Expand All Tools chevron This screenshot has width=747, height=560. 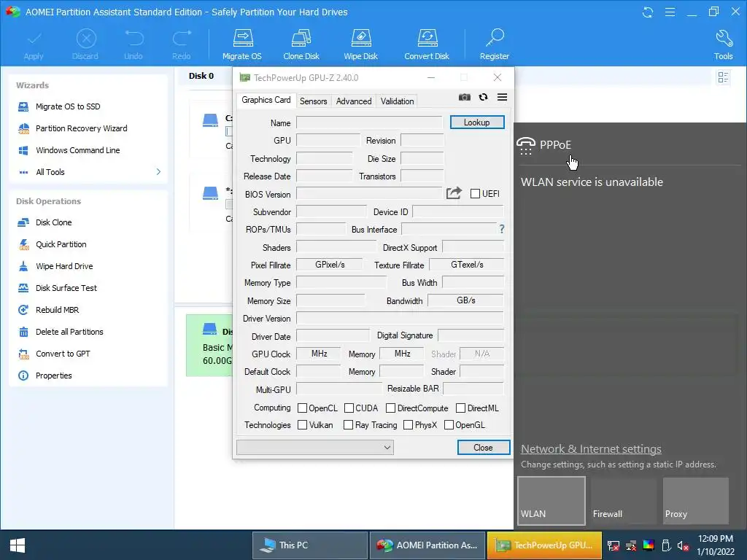click(x=158, y=171)
